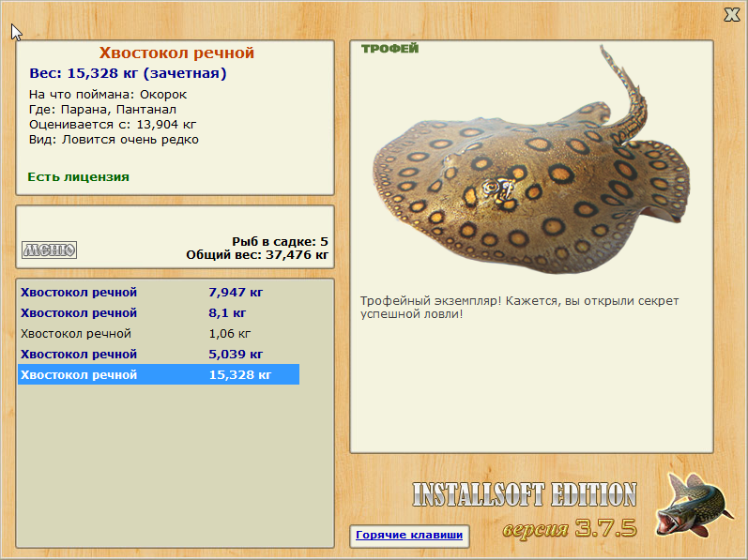
Task: Select the highlighted 15,328 кг fish row
Action: point(159,374)
